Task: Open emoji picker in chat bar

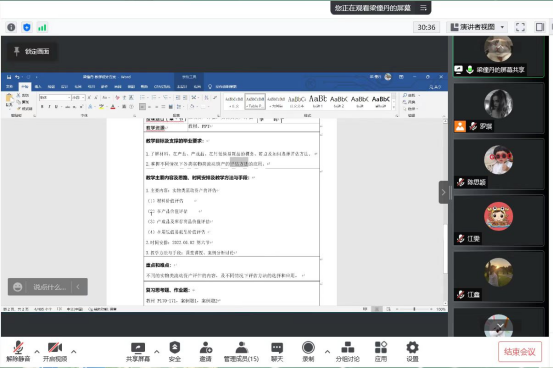Action: coord(18,287)
